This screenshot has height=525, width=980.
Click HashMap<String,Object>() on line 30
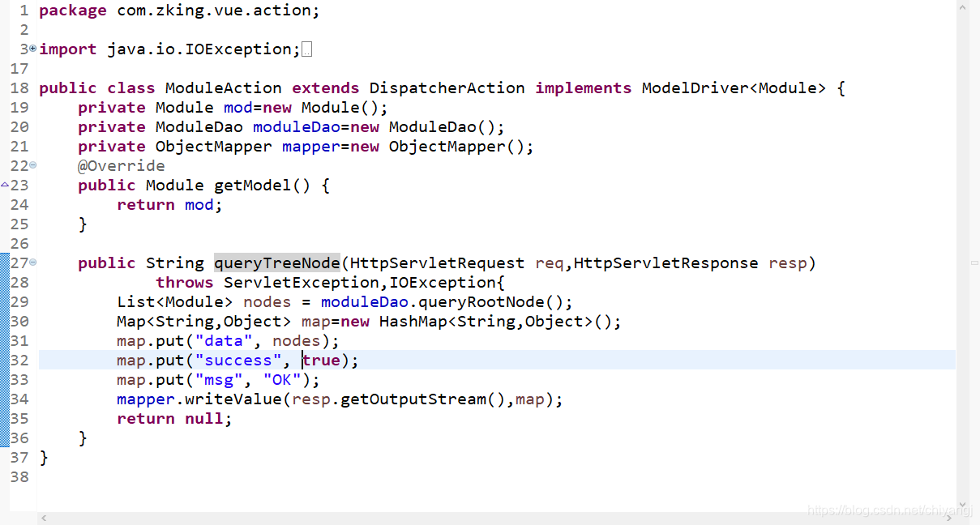(496, 322)
